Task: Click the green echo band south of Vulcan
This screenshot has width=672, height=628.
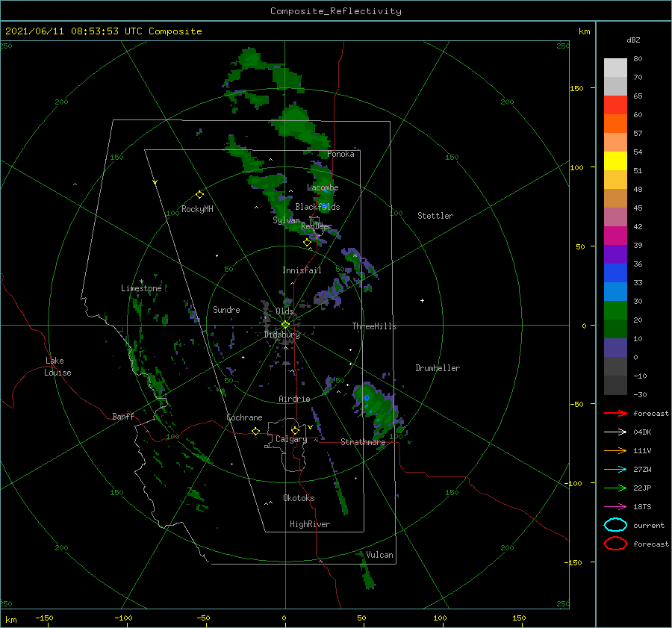Action: pyautogui.click(x=367, y=574)
